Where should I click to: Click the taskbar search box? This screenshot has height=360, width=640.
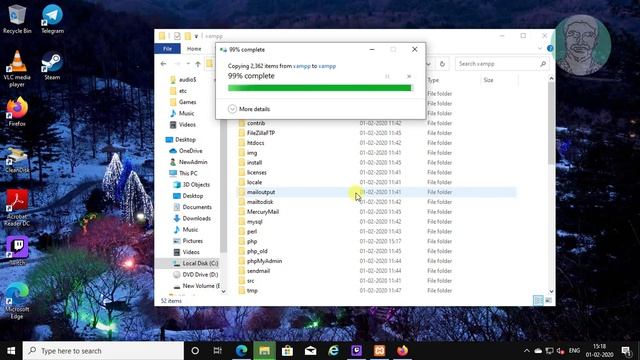point(103,351)
